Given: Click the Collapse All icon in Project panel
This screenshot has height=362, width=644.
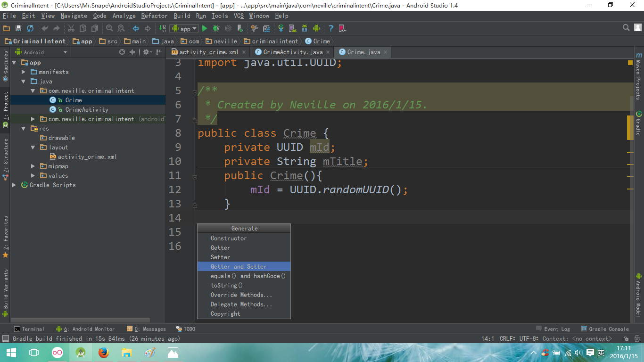Looking at the screenshot, I should pyautogui.click(x=132, y=52).
